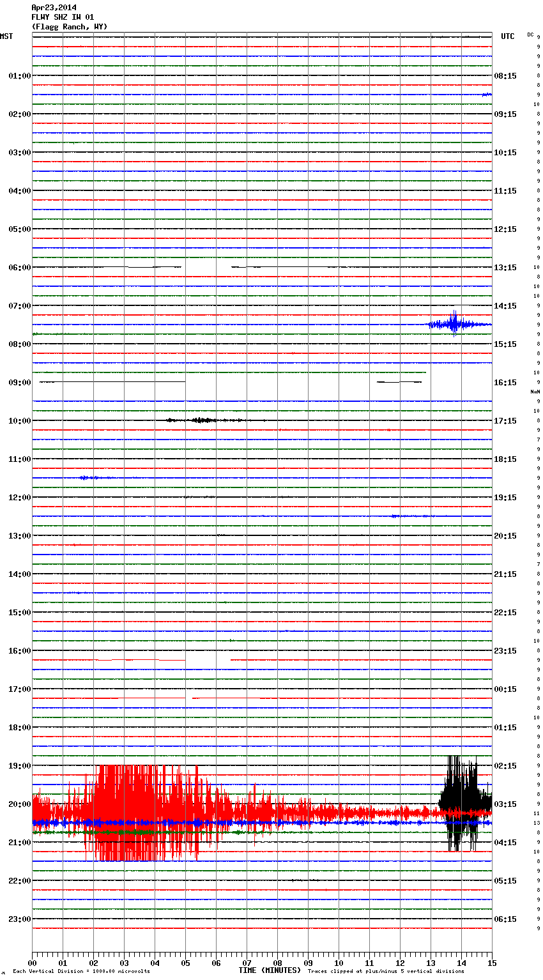Click the 06:15 UTC label

click(x=505, y=919)
